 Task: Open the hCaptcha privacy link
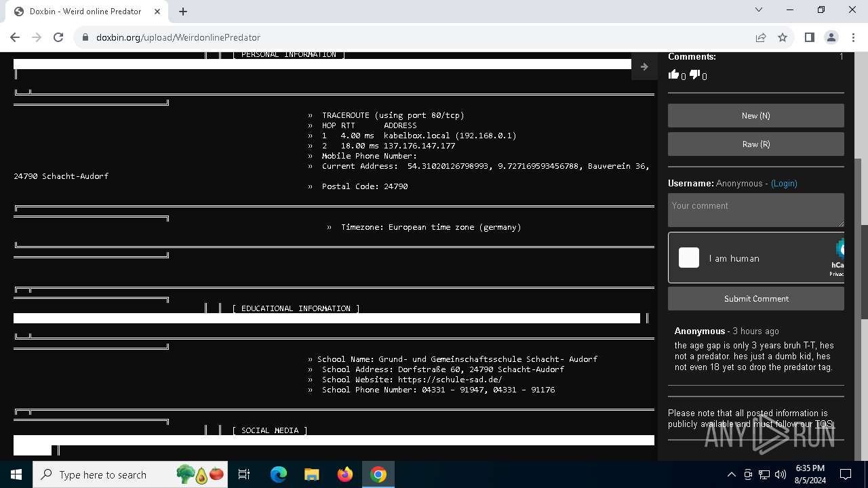837,274
